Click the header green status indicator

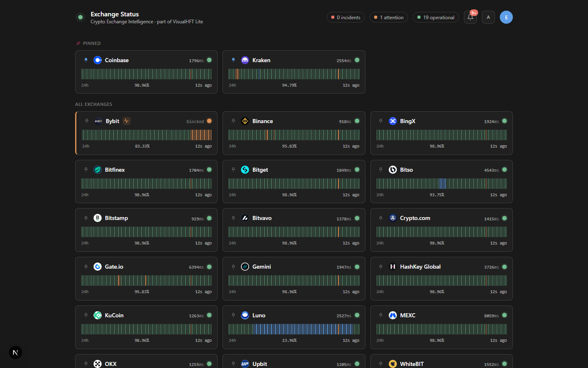click(80, 17)
